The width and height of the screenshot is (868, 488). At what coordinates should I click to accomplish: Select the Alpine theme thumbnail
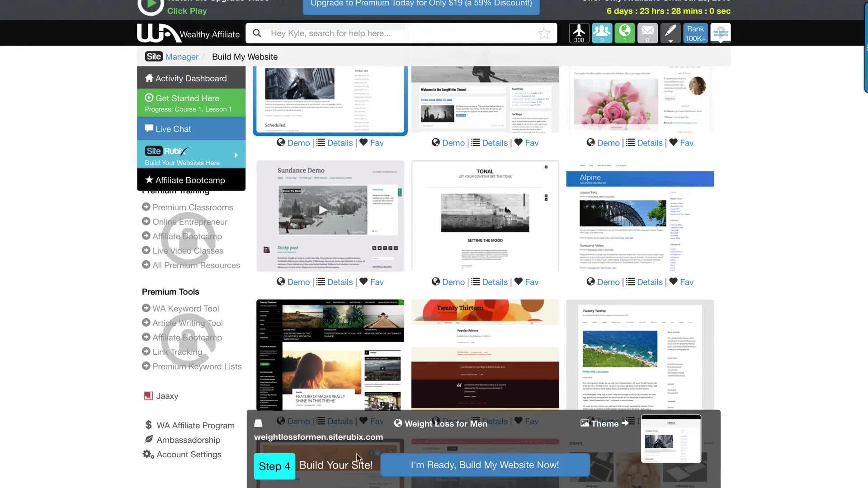(x=640, y=216)
